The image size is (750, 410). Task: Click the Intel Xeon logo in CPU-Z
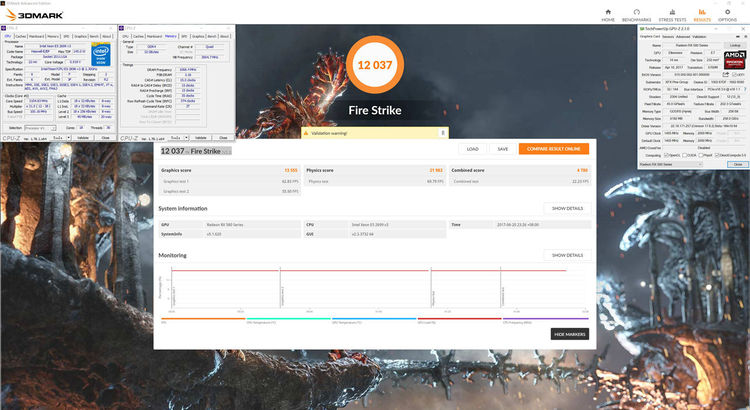point(101,54)
